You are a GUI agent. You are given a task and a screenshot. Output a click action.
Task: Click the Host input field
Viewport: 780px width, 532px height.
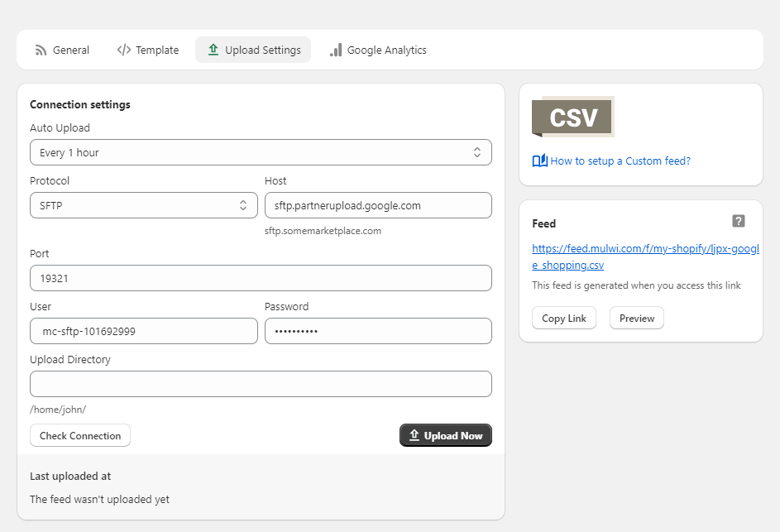[x=378, y=205]
